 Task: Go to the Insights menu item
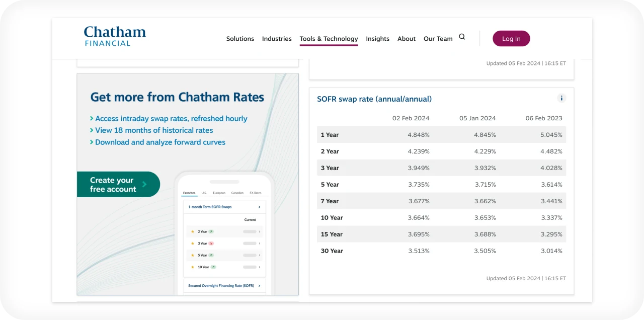377,39
